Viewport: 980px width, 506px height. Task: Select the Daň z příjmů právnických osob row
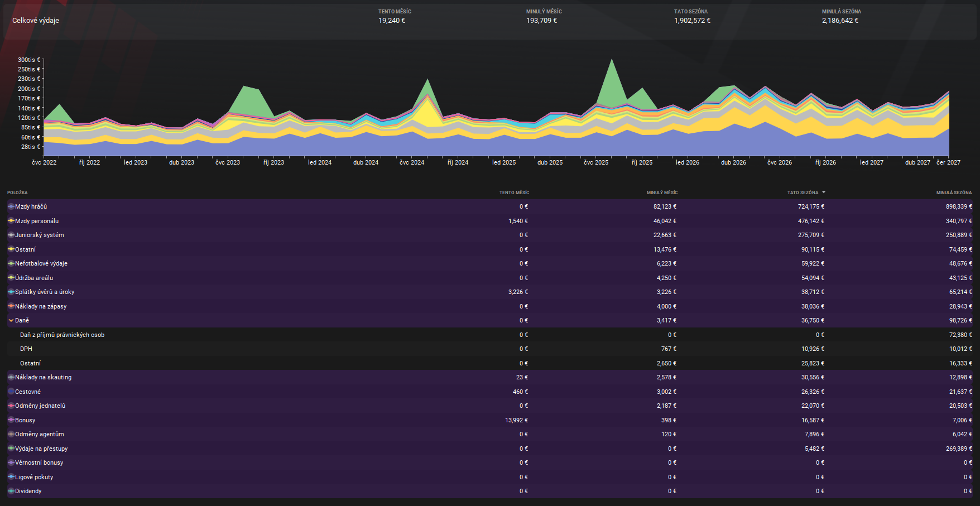[x=489, y=335]
